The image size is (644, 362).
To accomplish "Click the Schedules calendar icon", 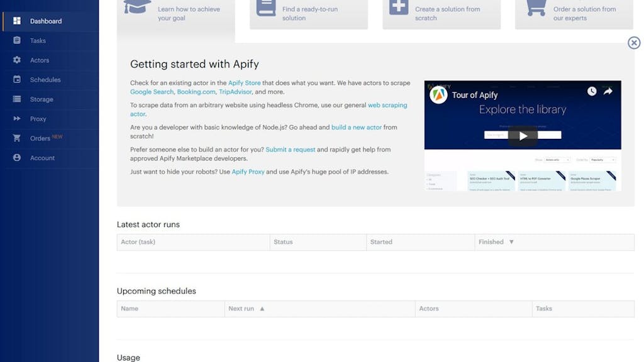I will tap(17, 79).
